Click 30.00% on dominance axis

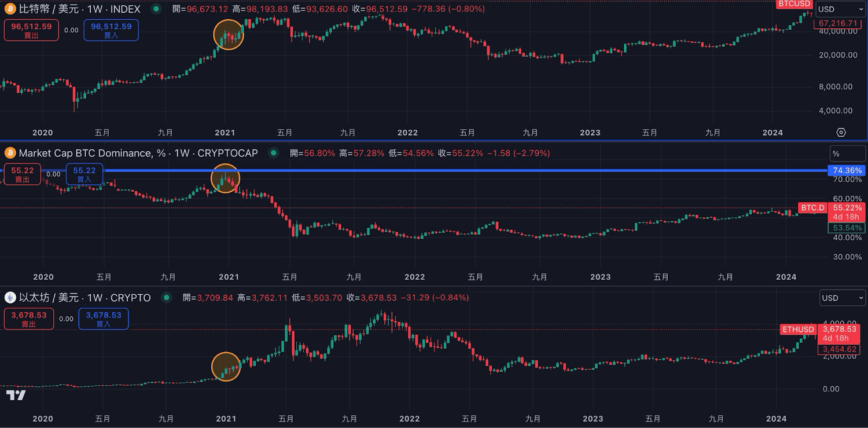tap(847, 257)
